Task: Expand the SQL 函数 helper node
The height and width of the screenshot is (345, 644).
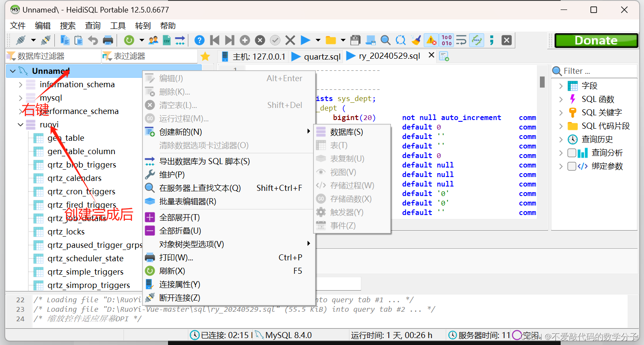Action: click(x=561, y=99)
